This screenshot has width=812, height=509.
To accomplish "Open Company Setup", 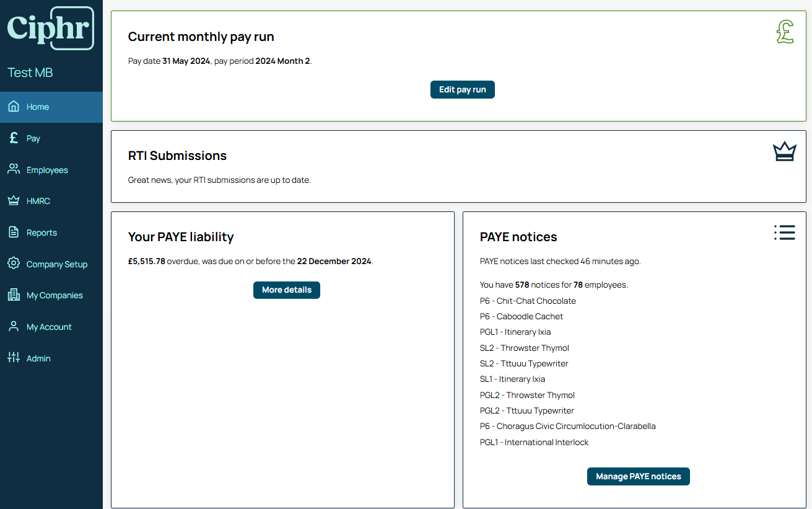I will pyautogui.click(x=51, y=264).
